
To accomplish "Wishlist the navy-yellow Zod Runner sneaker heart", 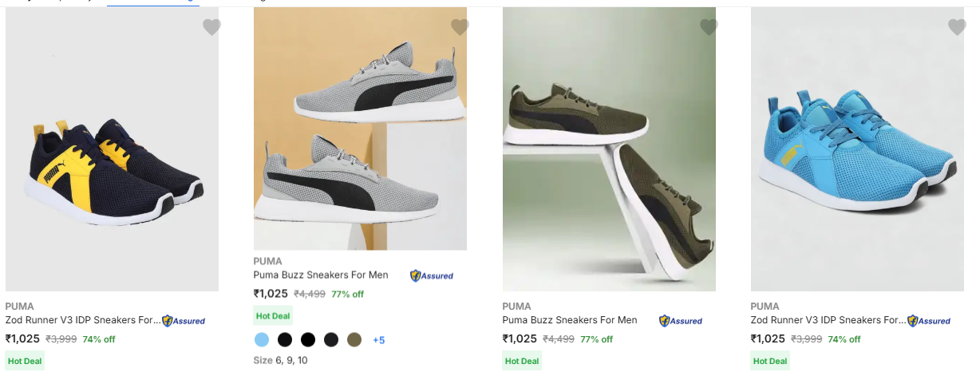I will click(x=211, y=28).
